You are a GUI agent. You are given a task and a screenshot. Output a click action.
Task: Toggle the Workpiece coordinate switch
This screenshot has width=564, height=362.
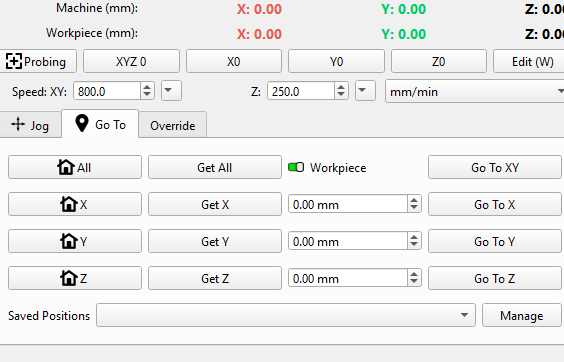coord(296,167)
